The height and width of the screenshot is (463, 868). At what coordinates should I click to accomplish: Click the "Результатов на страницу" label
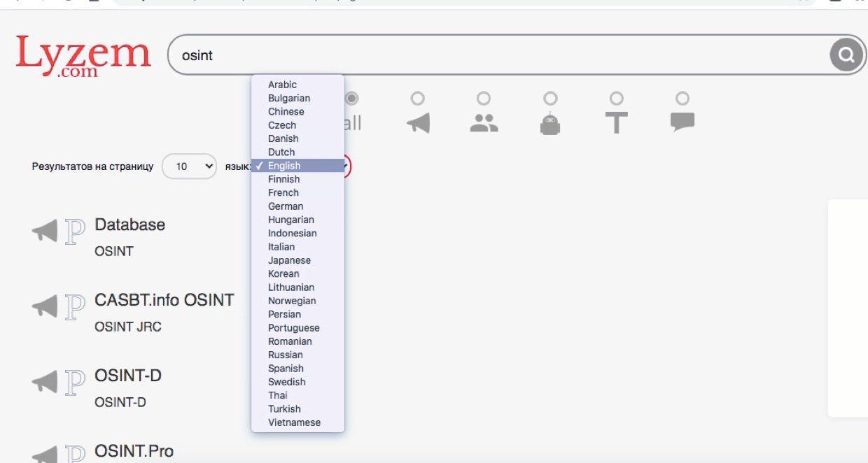tap(92, 167)
